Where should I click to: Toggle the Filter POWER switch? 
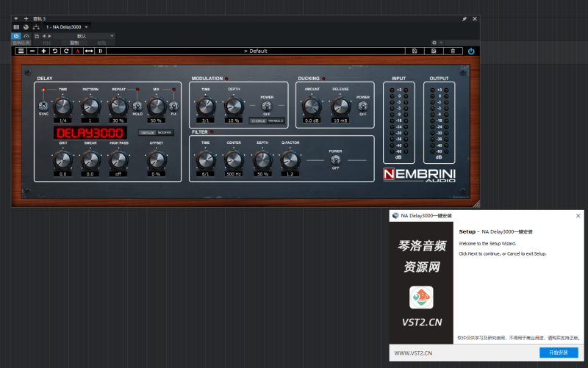tap(336, 159)
